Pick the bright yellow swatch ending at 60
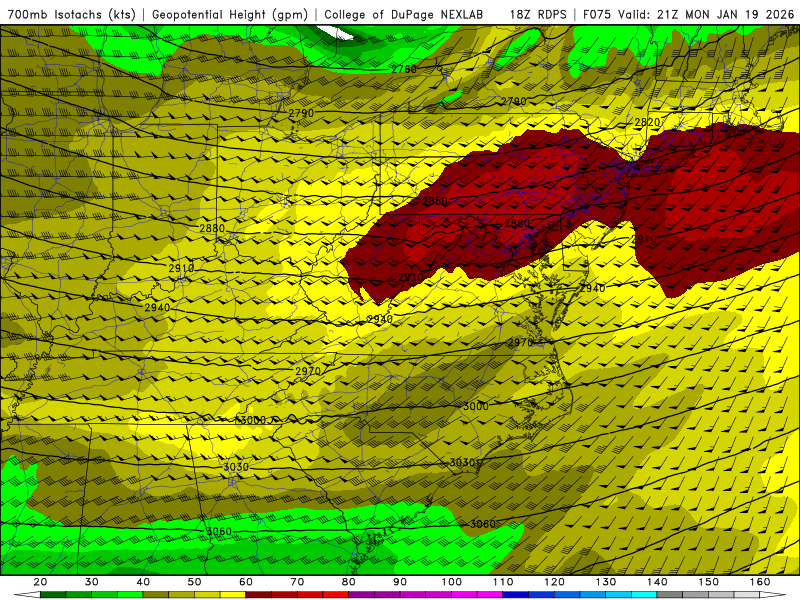The image size is (800, 600). pos(233,594)
